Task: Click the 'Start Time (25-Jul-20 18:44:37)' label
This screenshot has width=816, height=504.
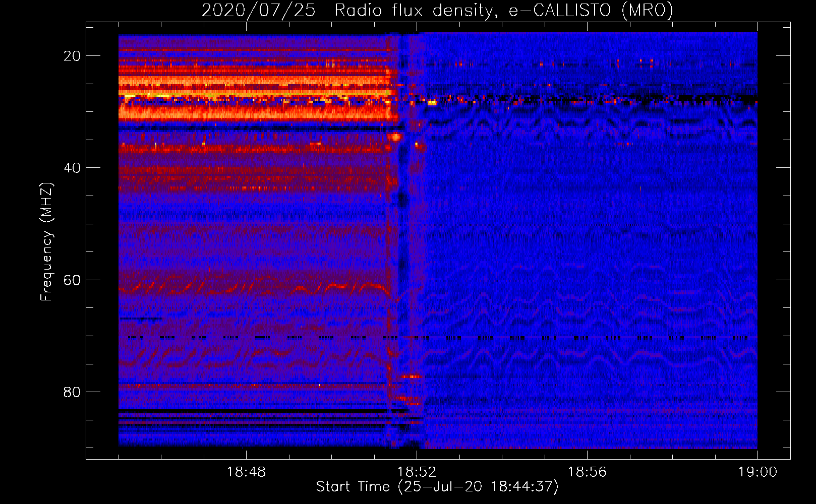Action: [x=437, y=487]
